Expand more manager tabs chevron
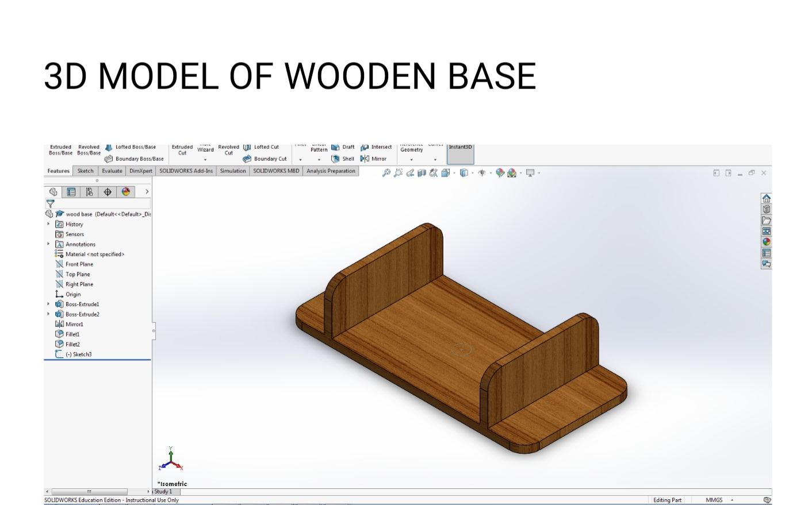 coord(147,192)
